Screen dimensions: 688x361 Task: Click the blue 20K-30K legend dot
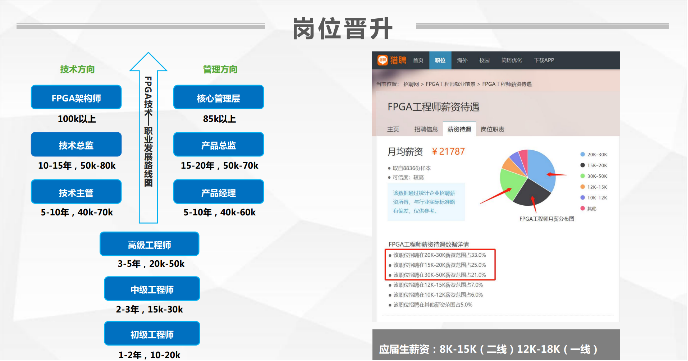(582, 154)
